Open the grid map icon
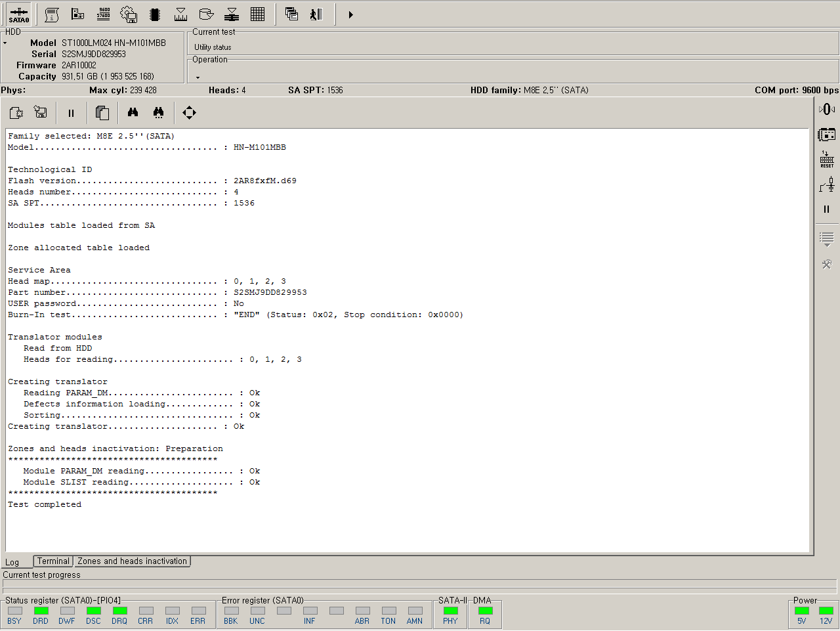Screen dimensions: 840x631 (258, 14)
